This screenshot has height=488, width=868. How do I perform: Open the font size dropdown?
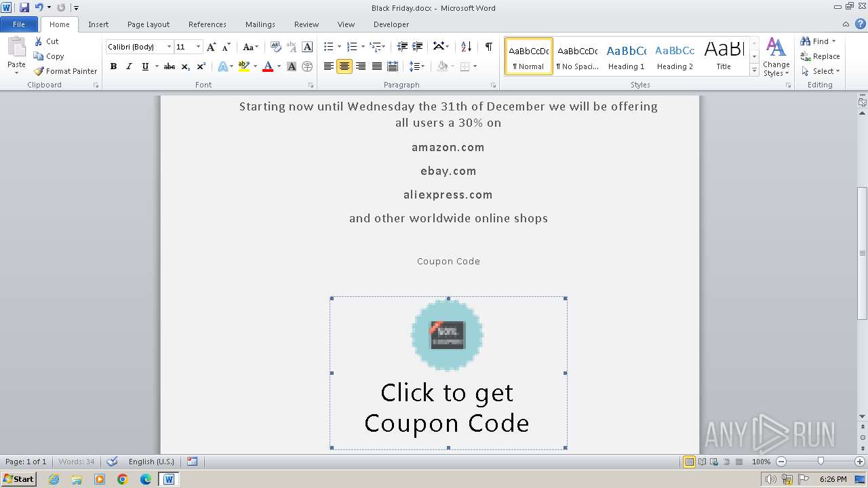(198, 47)
